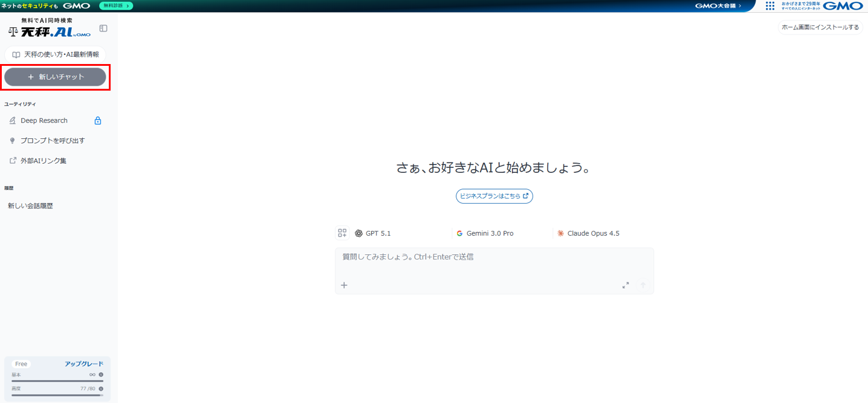Viewport: 868px width, 403px height.
Task: Start a 新しいチャット conversation
Action: tap(55, 77)
